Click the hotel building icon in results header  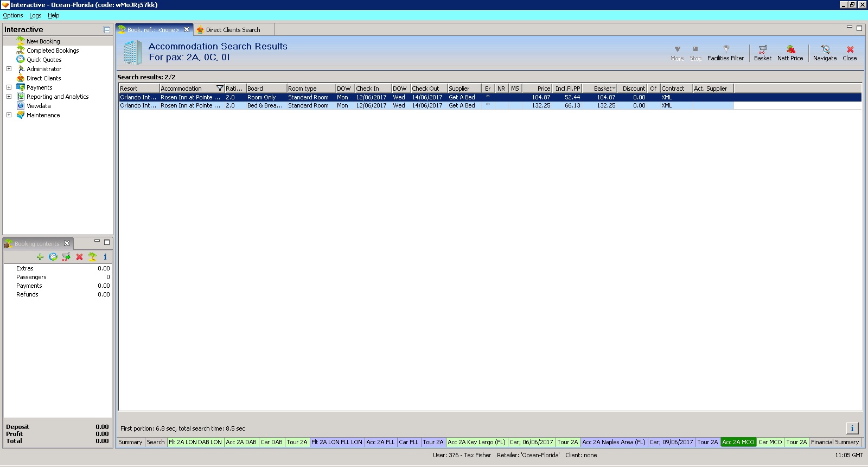132,53
